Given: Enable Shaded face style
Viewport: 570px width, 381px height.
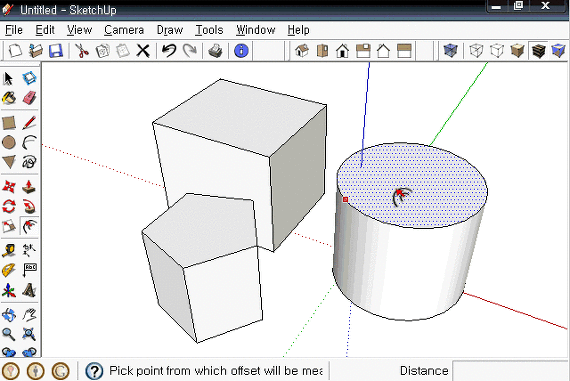Looking at the screenshot, I should [517, 51].
